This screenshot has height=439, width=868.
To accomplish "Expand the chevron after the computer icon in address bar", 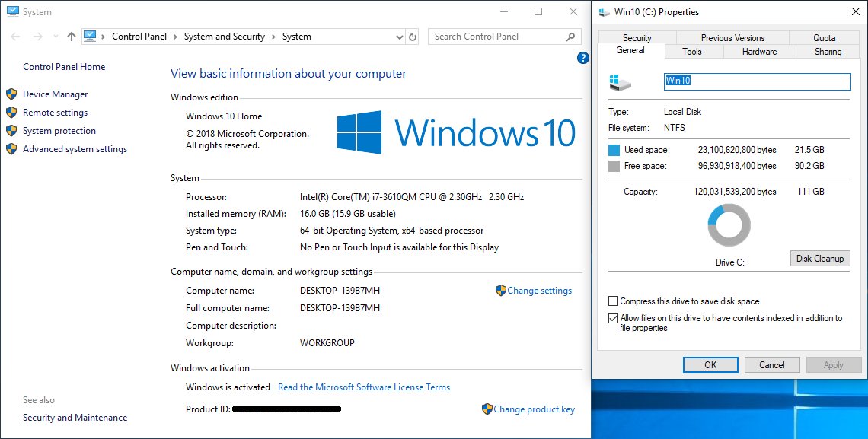I will click(103, 37).
